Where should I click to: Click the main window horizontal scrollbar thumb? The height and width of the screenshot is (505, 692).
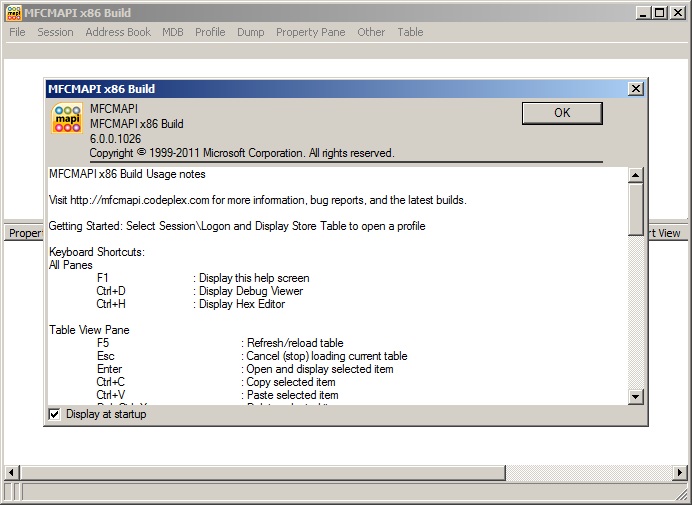(263, 472)
